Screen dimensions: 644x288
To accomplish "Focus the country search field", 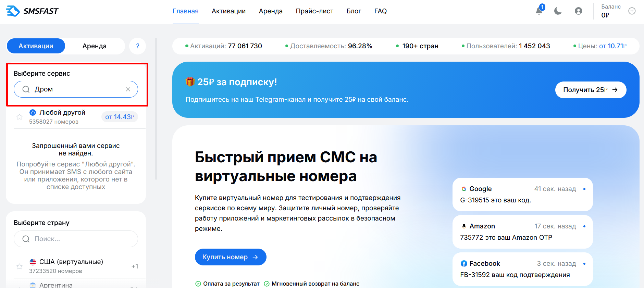I will [x=76, y=239].
